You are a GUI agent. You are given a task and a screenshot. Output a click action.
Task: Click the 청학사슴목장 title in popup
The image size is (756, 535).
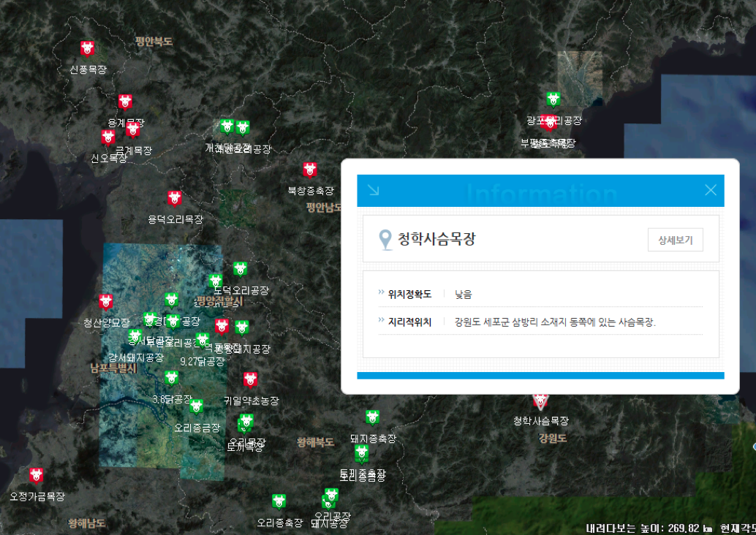(x=436, y=239)
